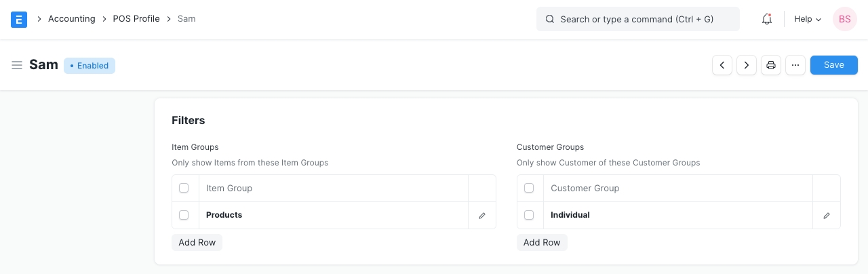Click the ERPNext home logo icon
The width and height of the screenshot is (868, 274).
[19, 19]
